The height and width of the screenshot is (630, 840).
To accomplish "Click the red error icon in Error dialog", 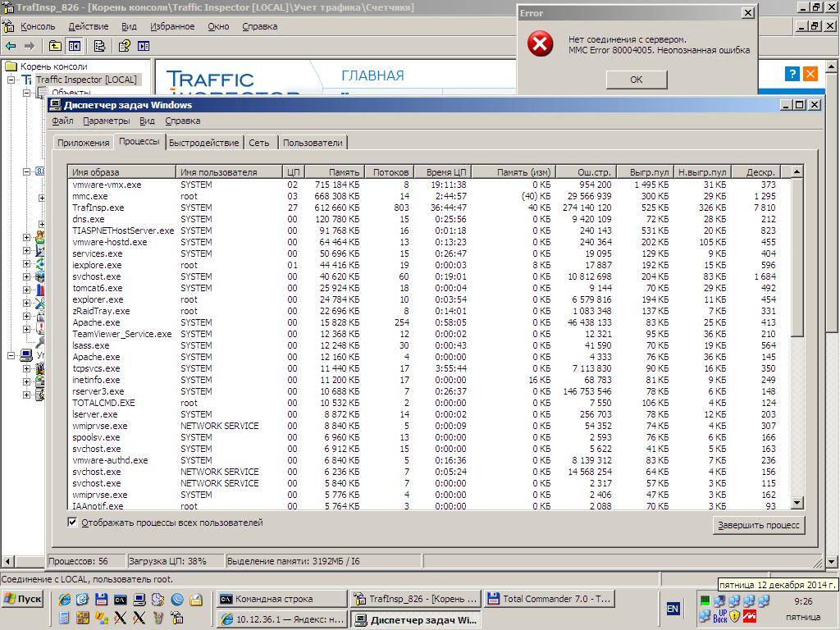I will 540,44.
